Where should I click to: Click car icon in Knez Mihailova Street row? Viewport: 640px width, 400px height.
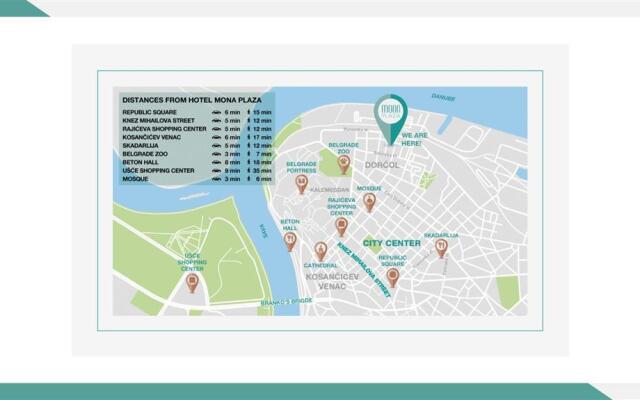[x=216, y=121]
